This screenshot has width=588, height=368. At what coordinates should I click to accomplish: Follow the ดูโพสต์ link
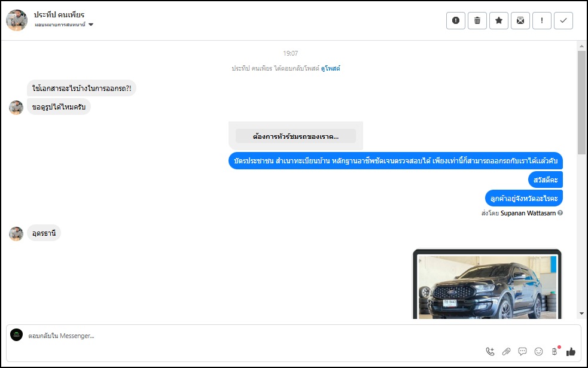click(330, 68)
